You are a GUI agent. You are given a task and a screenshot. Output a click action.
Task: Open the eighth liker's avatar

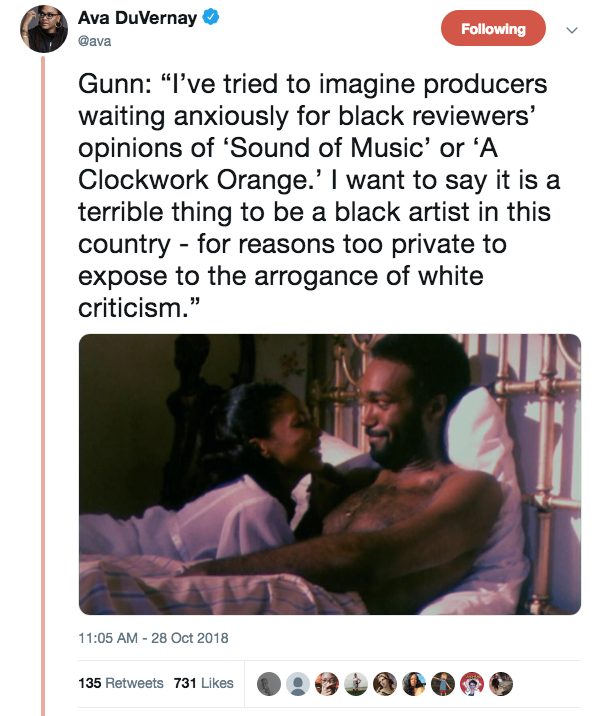click(x=472, y=683)
